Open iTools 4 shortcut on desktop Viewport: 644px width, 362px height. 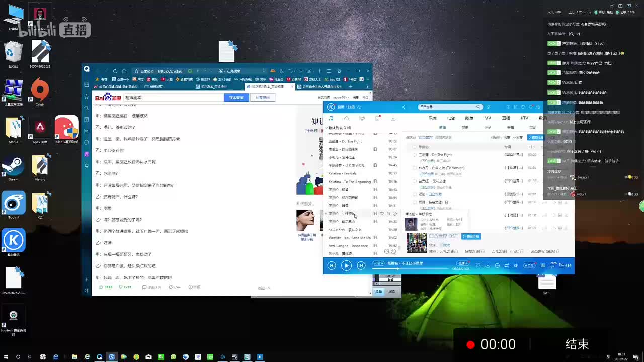coord(13,205)
